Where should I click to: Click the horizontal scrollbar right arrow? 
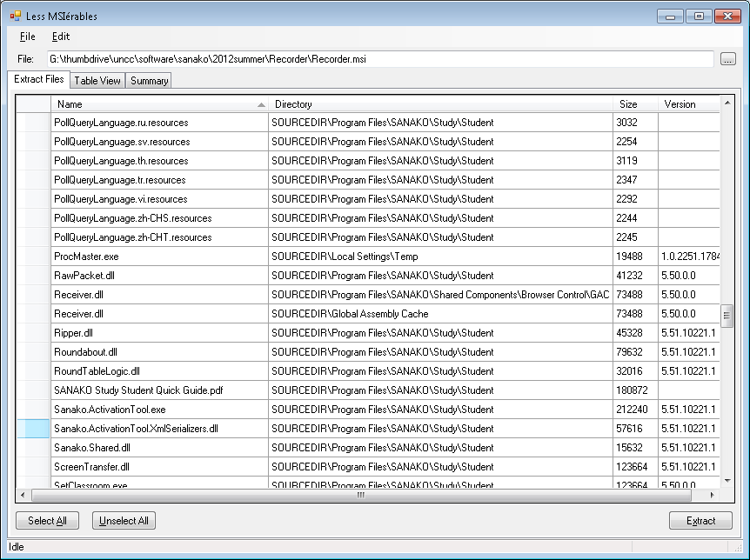(712, 496)
